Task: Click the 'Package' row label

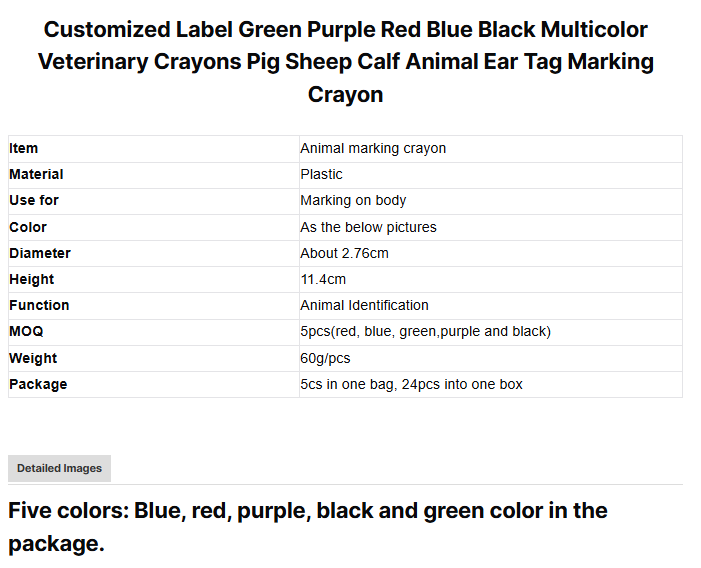Action: click(x=38, y=384)
